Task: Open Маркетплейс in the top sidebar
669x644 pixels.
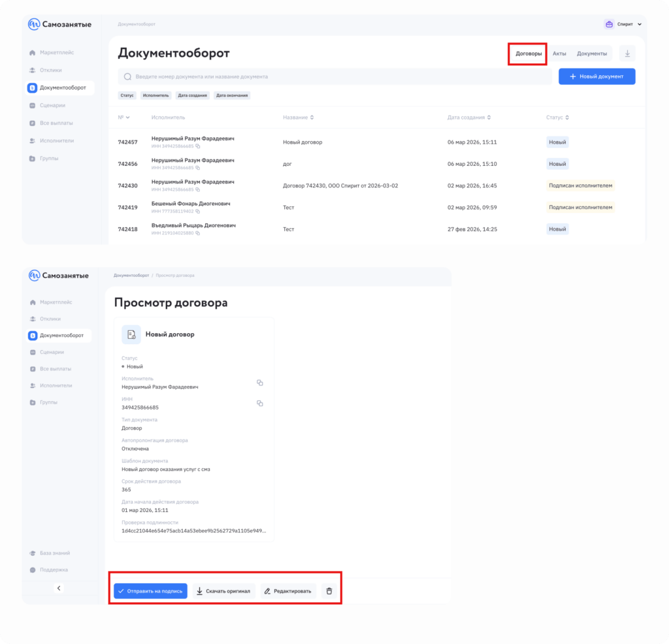Action: 56,52
